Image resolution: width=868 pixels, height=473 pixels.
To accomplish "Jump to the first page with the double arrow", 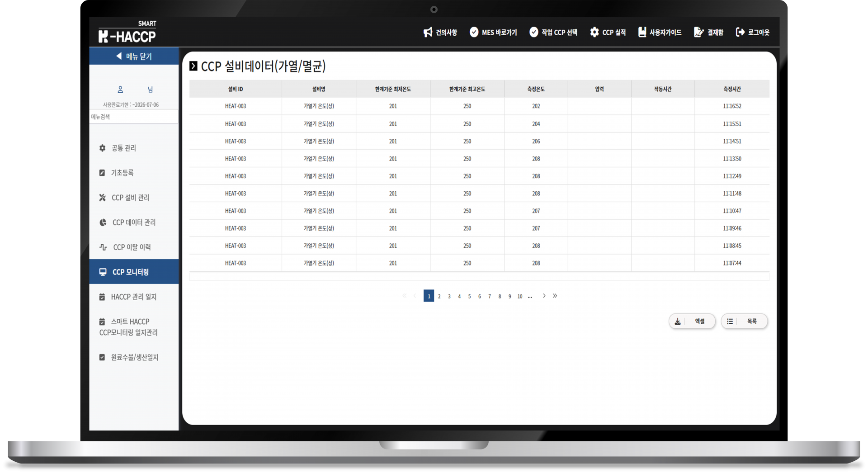I will point(404,296).
